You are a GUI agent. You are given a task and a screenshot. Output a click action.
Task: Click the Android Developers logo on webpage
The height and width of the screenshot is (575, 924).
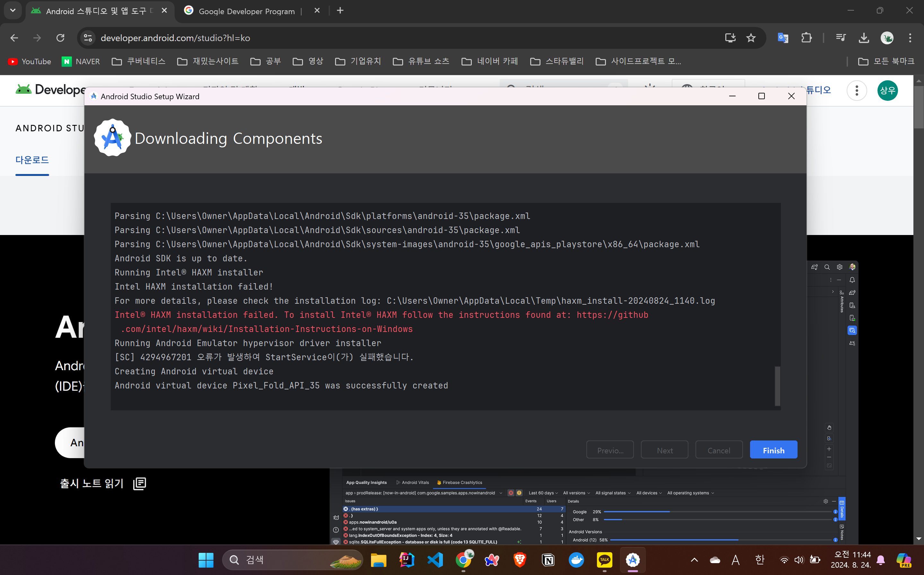[x=50, y=90]
